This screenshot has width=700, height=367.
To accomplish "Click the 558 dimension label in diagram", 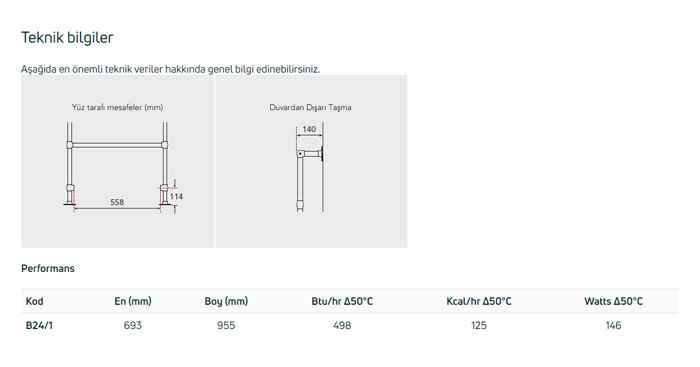I will (117, 202).
